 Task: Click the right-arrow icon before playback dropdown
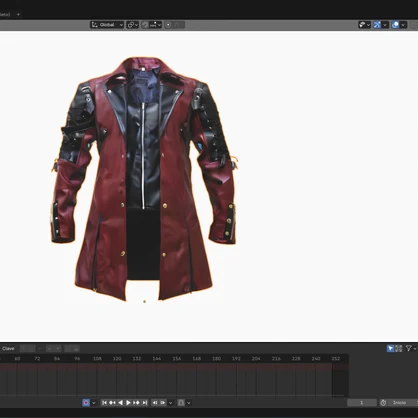(x=163, y=403)
